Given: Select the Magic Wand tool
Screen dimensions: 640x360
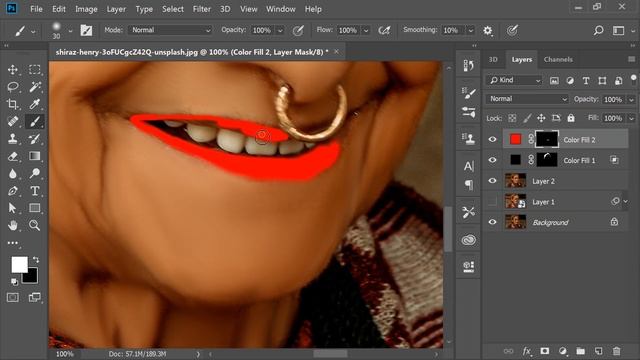Looking at the screenshot, I should point(35,87).
